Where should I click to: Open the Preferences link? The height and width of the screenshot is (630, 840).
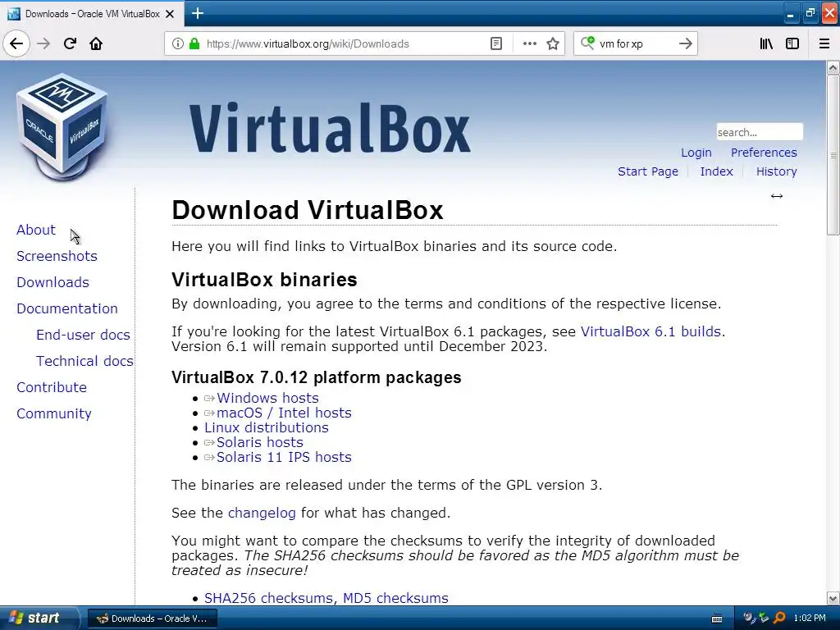click(x=764, y=153)
